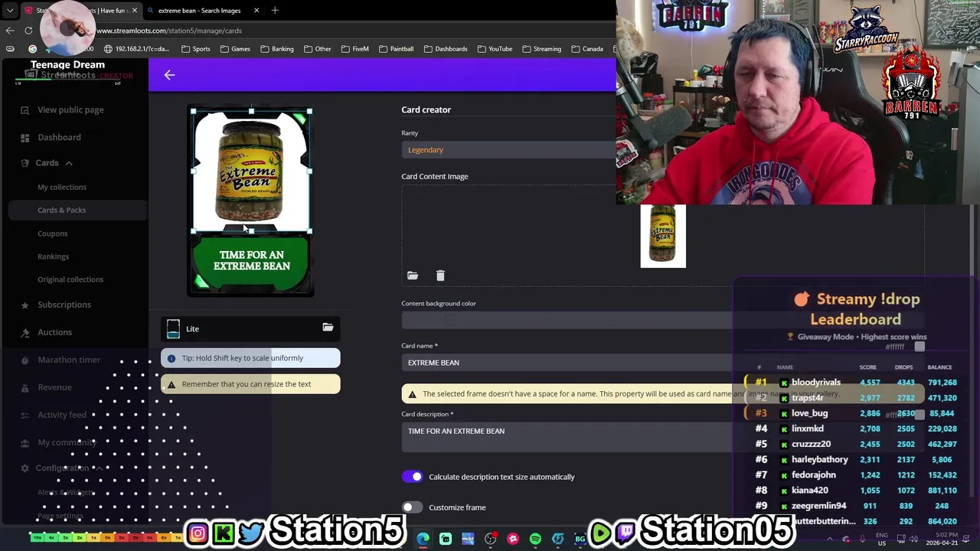
Task: Open Coupons in sidebar
Action: click(53, 233)
